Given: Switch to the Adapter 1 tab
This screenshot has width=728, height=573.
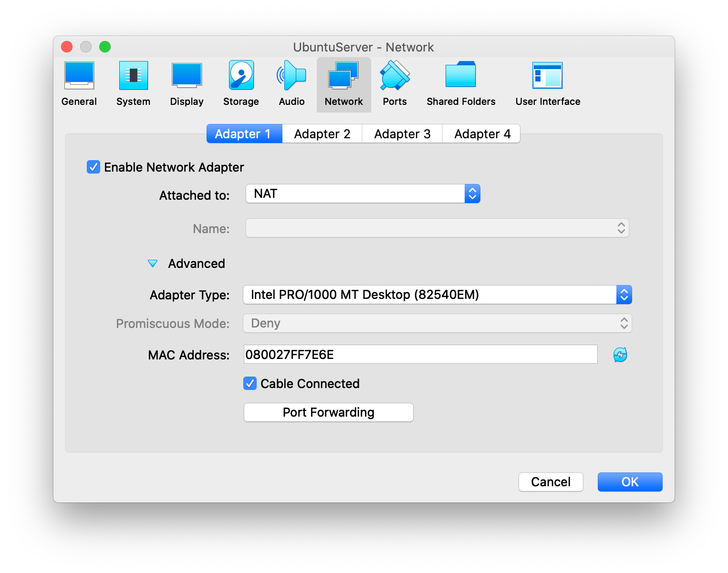Looking at the screenshot, I should tap(244, 134).
